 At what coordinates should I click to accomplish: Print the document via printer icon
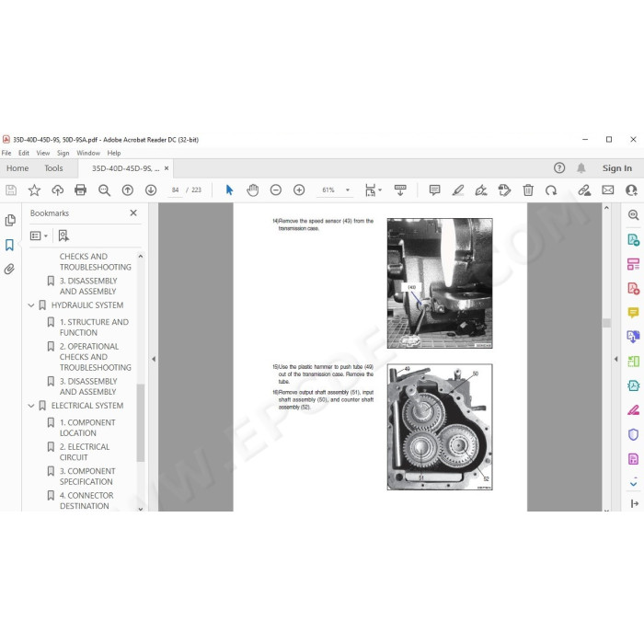click(81, 190)
